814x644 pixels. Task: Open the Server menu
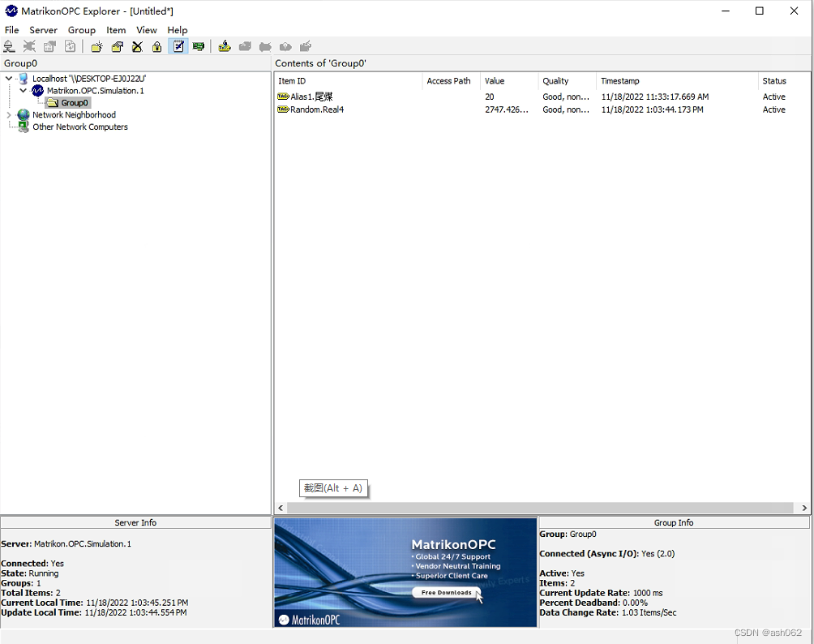(43, 30)
